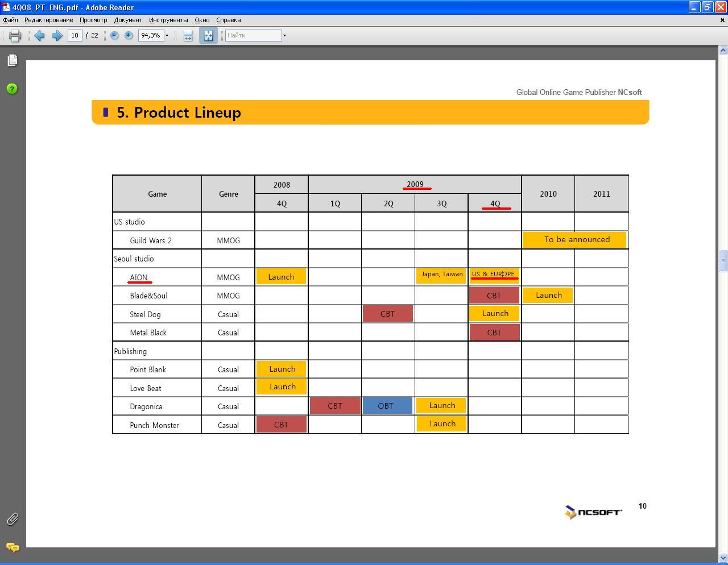Open the help question-mark panel icon
Viewport: 728px width, 565px height.
point(12,89)
